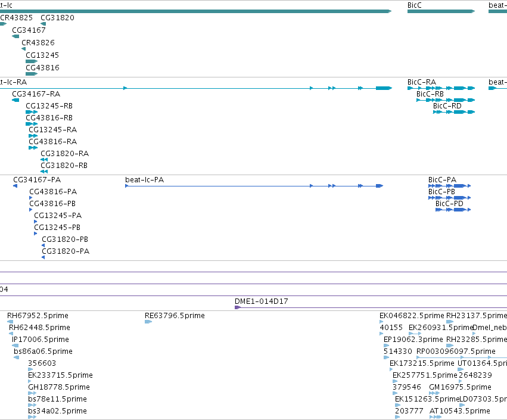
Task: Select the BicC-RB transcript label
Action: tap(430, 94)
